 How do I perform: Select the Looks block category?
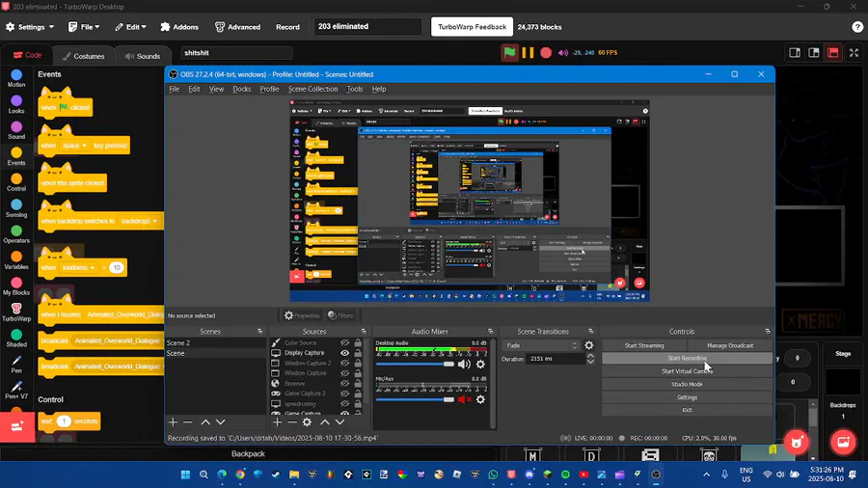[16, 104]
